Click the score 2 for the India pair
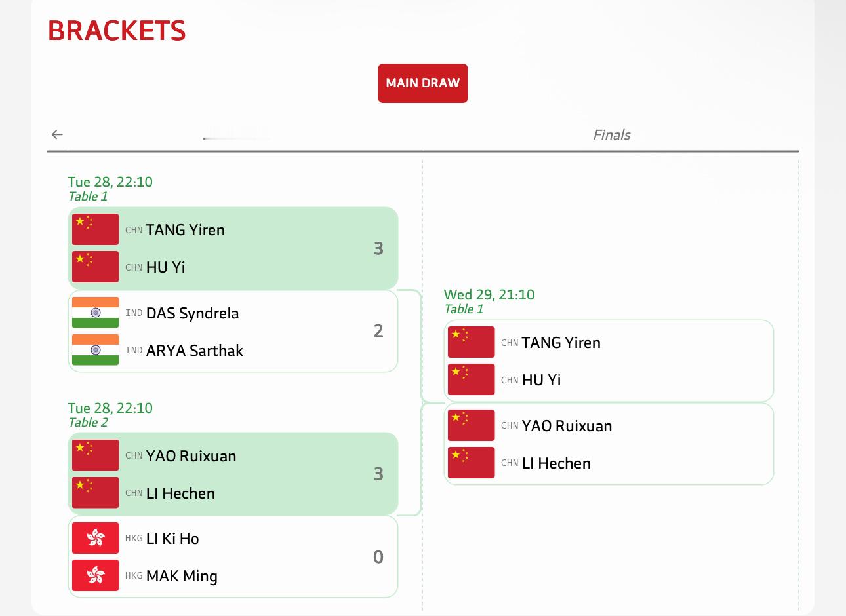This screenshot has height=616, width=846. [378, 331]
